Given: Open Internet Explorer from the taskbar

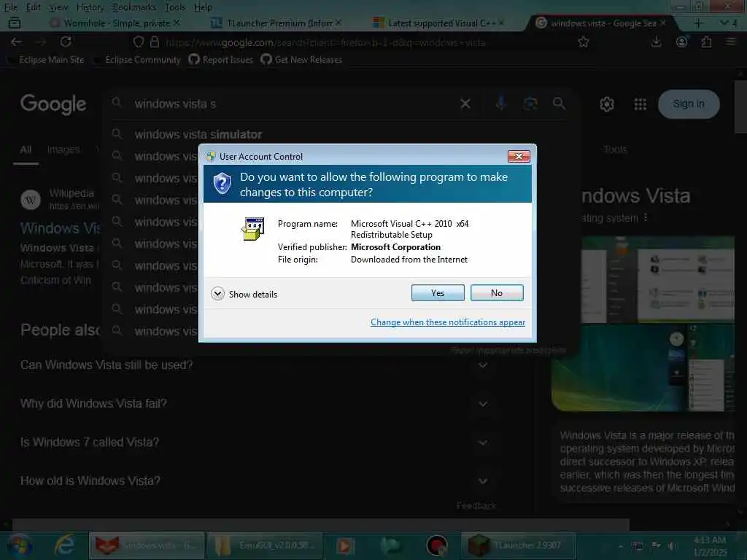Looking at the screenshot, I should point(64,545).
